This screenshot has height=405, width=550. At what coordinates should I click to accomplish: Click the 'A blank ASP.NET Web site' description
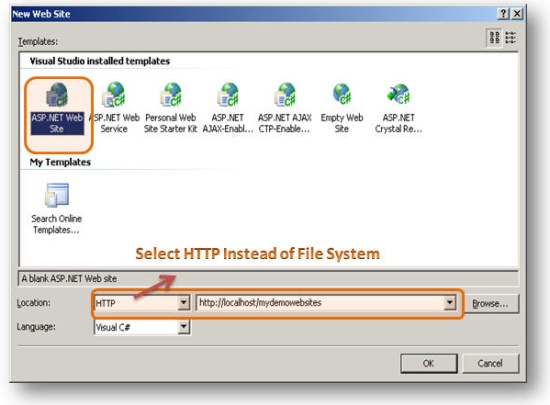[x=69, y=279]
